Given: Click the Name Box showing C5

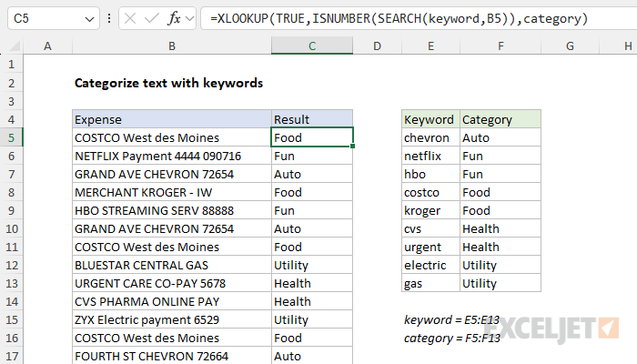Looking at the screenshot, I should 53,18.
